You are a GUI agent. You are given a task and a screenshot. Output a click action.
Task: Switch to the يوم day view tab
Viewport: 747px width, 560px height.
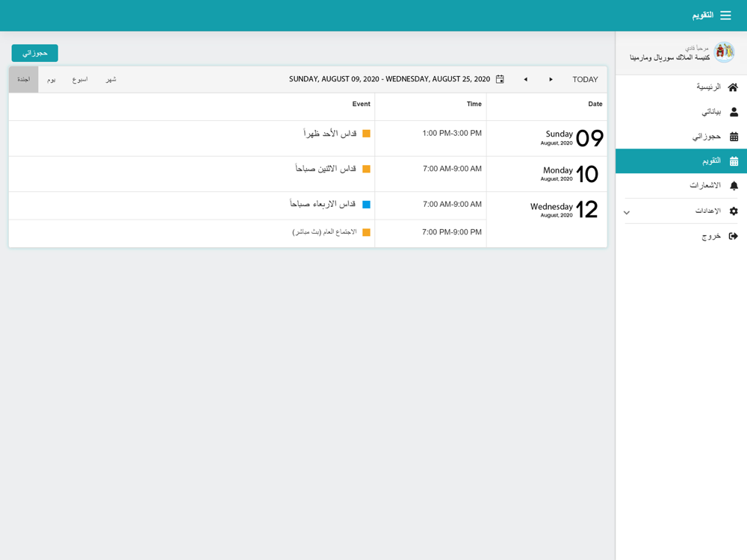tap(52, 80)
